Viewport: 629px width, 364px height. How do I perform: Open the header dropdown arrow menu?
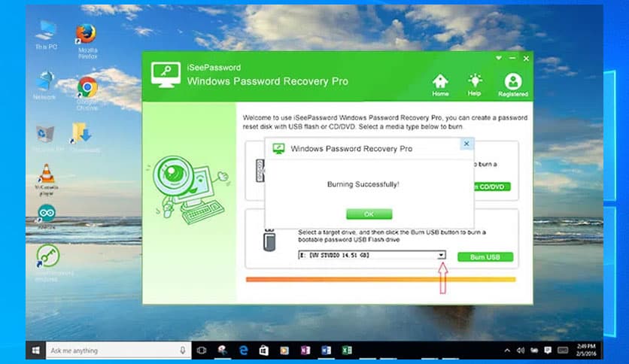pyautogui.click(x=499, y=58)
